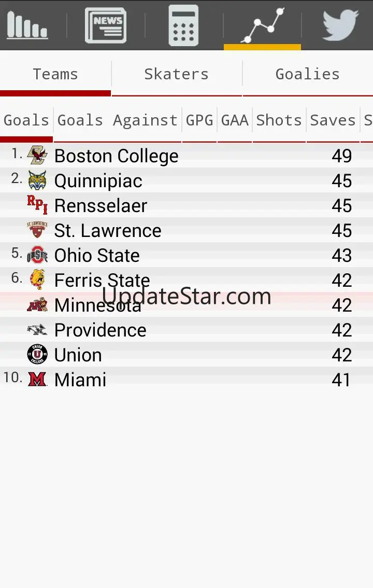This screenshot has width=373, height=588.
Task: Show the GPG stat column
Action: [199, 120]
